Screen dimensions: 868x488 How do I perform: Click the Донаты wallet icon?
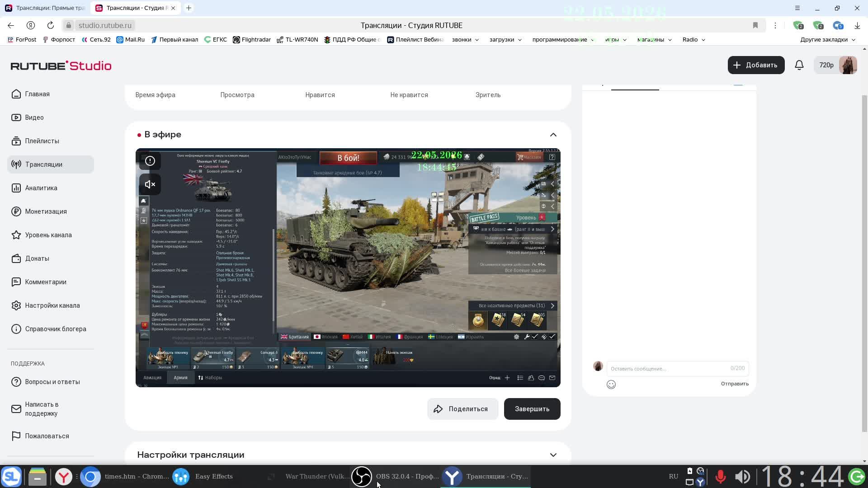click(x=16, y=258)
